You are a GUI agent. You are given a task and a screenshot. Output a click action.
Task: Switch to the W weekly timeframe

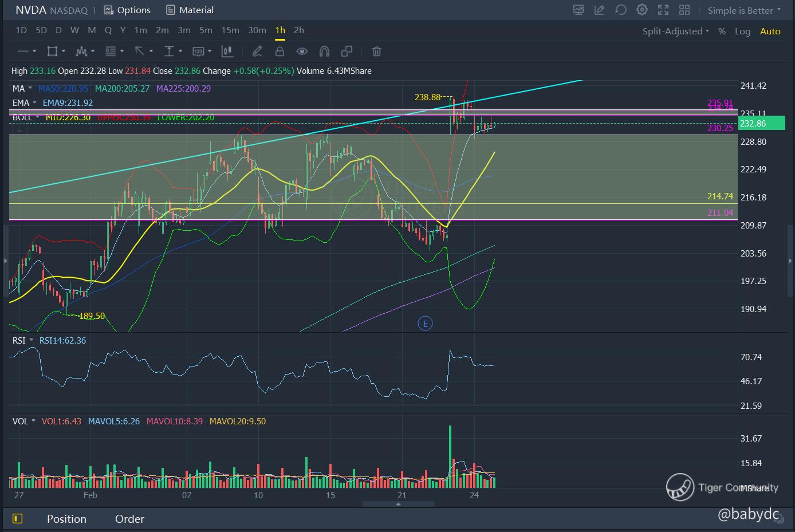(x=75, y=30)
